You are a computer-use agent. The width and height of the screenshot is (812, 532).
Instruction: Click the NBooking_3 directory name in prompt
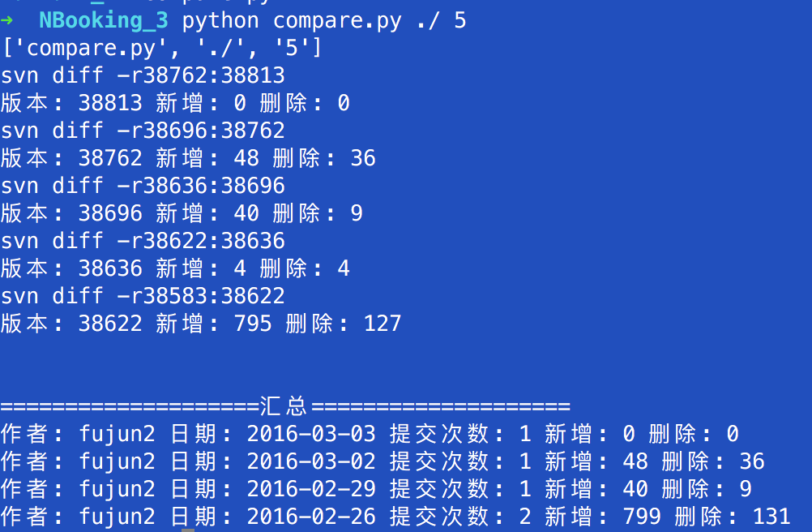click(x=104, y=21)
